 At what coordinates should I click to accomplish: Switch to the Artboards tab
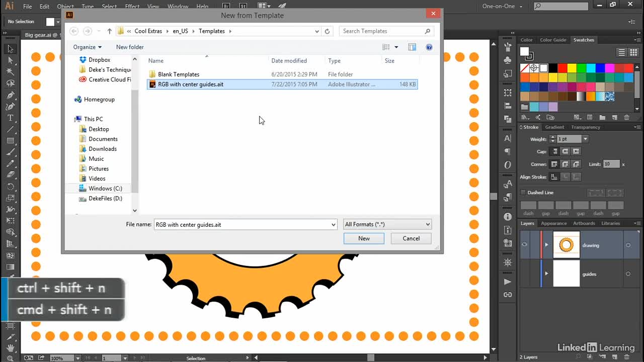pos(584,223)
